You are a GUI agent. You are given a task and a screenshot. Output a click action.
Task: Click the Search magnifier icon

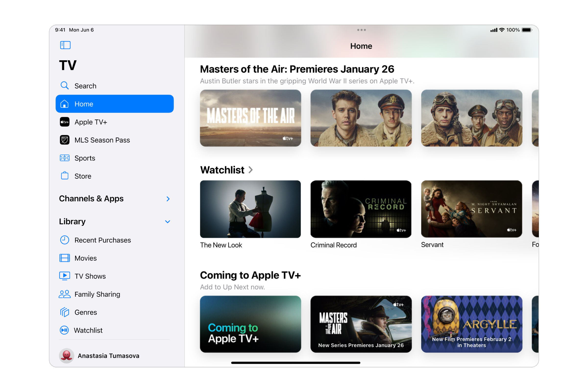64,86
